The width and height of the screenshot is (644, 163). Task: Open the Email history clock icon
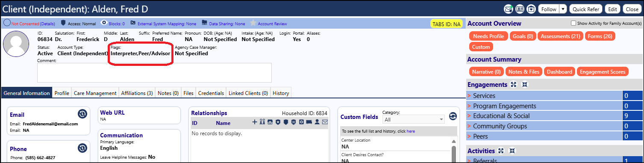(82, 114)
